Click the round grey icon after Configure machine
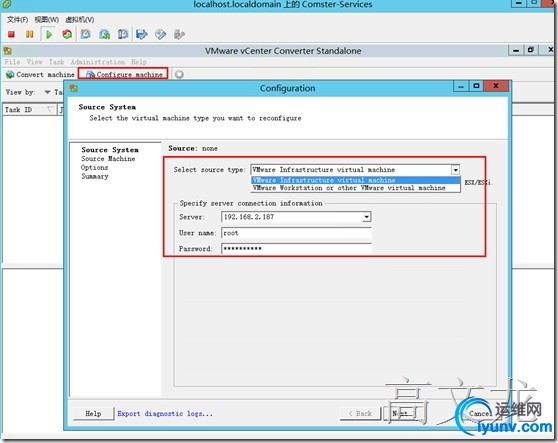 (x=179, y=74)
